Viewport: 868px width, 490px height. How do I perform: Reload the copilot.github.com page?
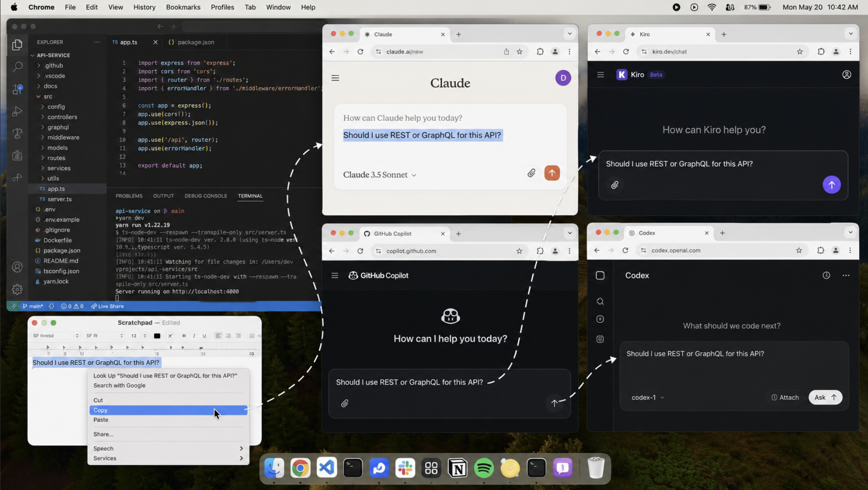[360, 251]
